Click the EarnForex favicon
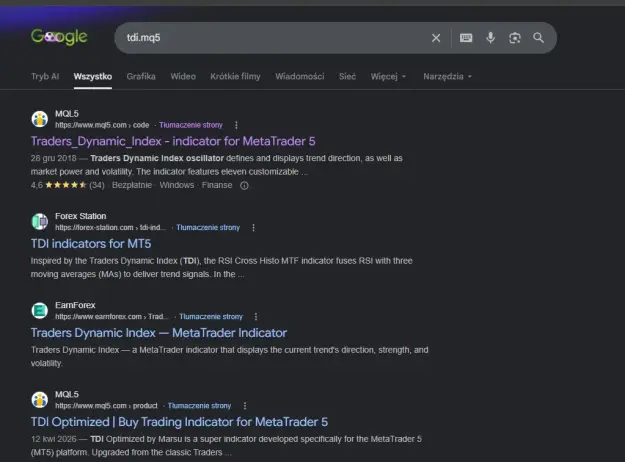 40,311
